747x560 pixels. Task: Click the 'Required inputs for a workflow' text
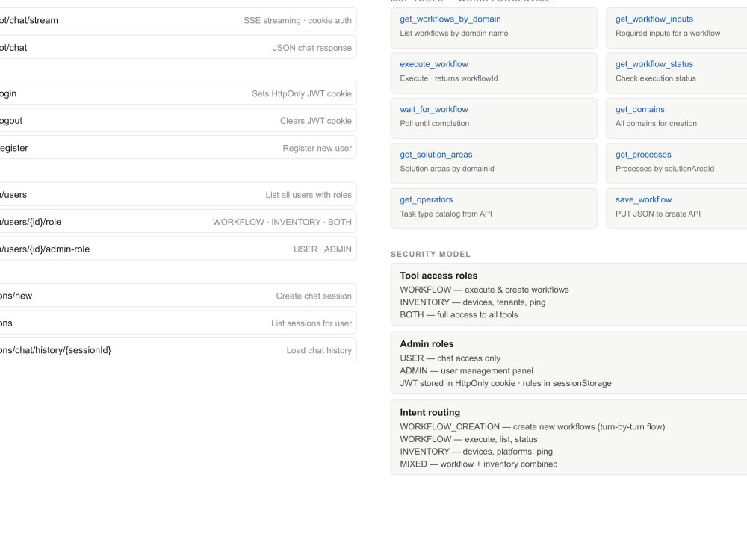click(668, 34)
